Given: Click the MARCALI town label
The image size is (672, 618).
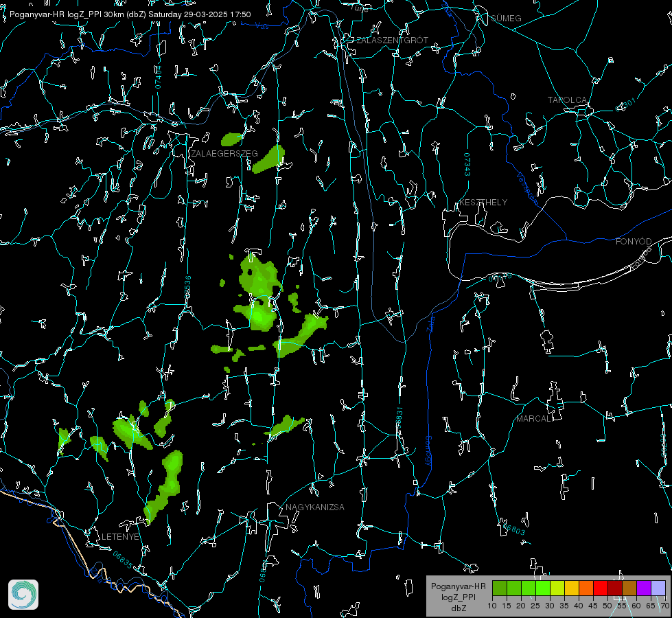Looking at the screenshot, I should [x=535, y=419].
